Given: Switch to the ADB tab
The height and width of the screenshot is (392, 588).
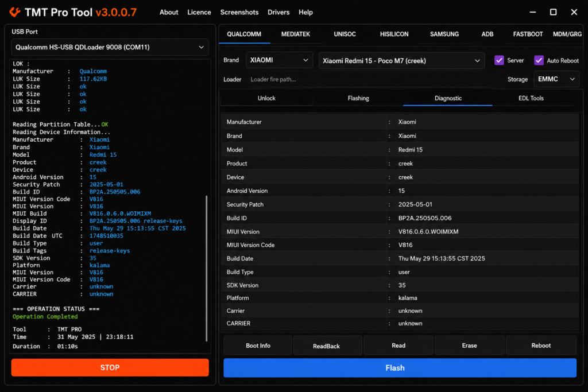Looking at the screenshot, I should (487, 34).
